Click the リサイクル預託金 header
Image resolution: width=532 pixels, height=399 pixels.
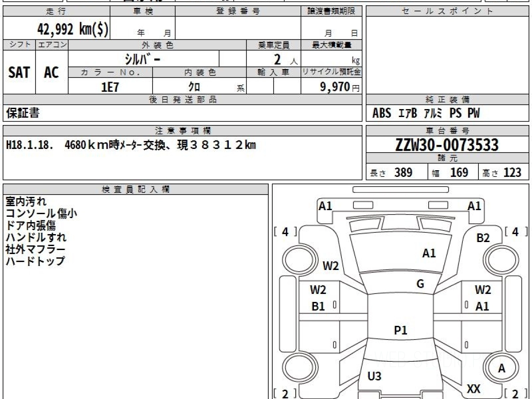click(331, 72)
